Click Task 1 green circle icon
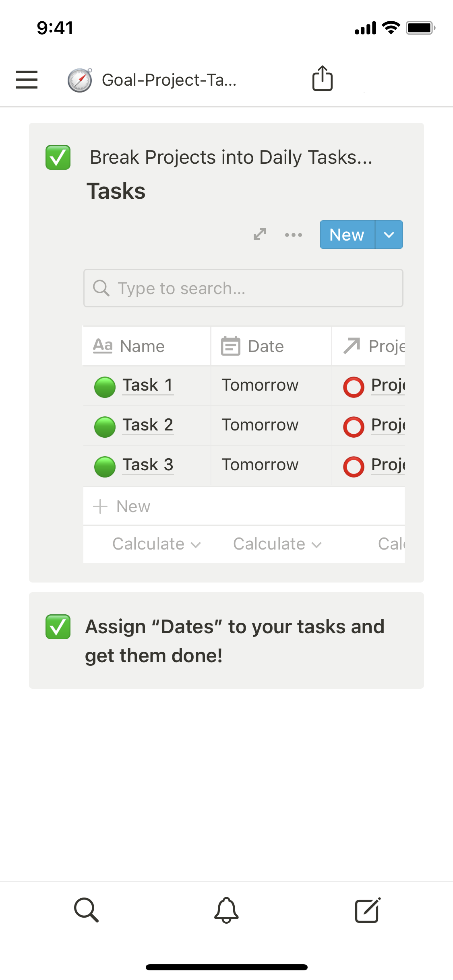 coord(105,387)
